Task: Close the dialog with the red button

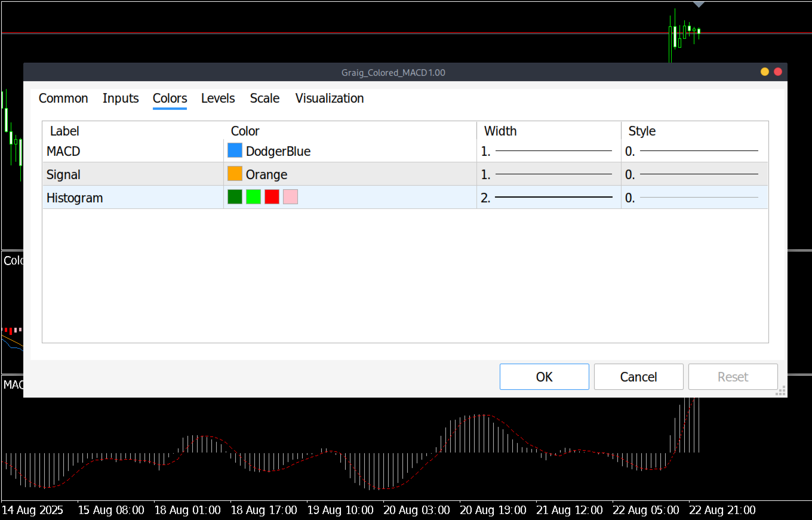Action: pos(778,72)
